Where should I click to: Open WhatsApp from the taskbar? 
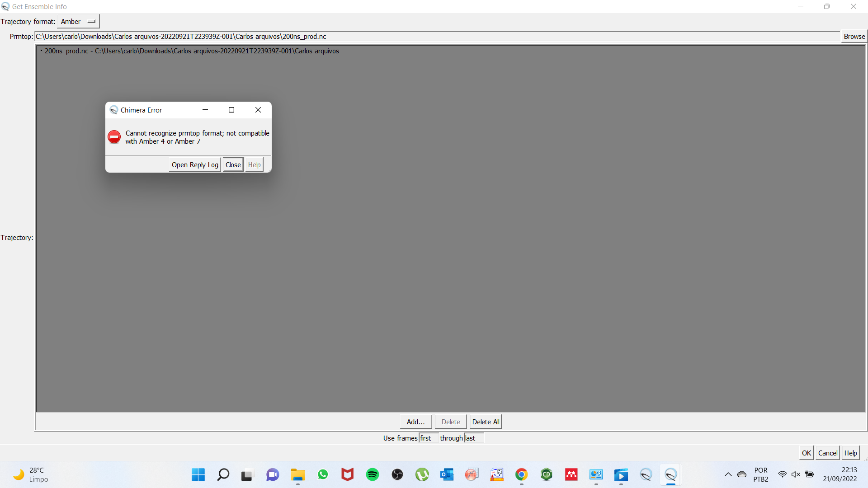(323, 475)
